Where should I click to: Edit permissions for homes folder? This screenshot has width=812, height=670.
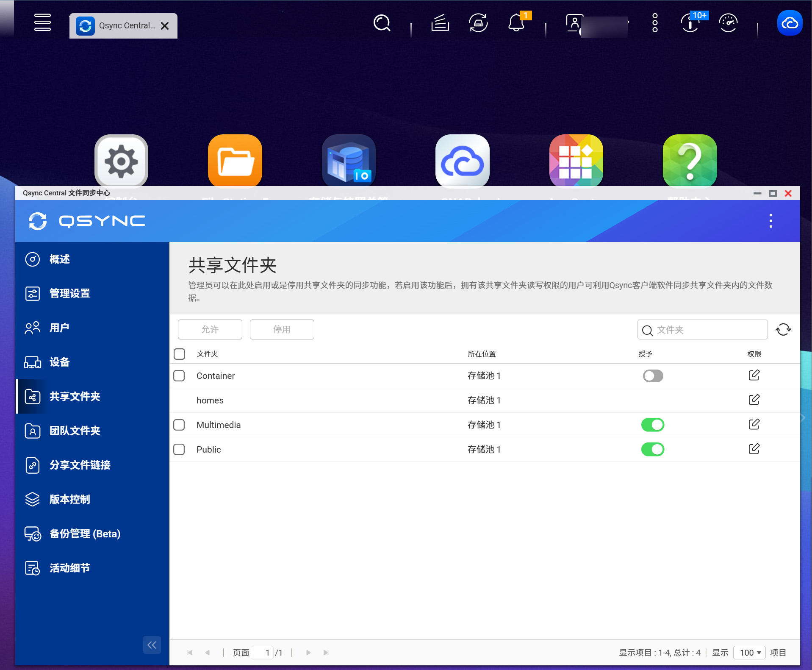[x=754, y=400]
